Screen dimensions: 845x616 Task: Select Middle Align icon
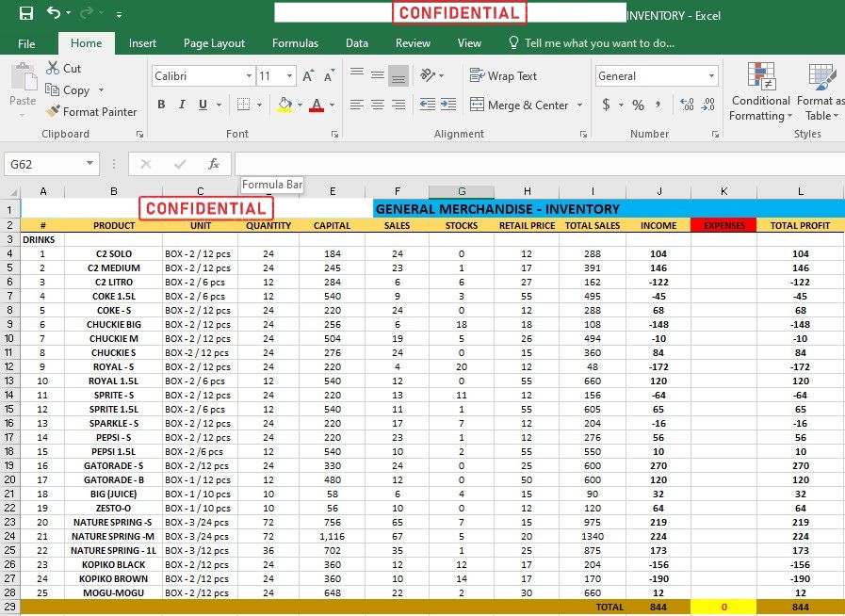click(x=378, y=75)
